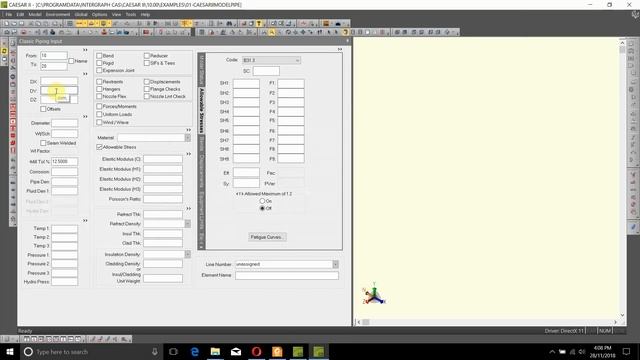The image size is (640, 360).
Task: Click the Fatigue Curves button
Action: coord(267,237)
